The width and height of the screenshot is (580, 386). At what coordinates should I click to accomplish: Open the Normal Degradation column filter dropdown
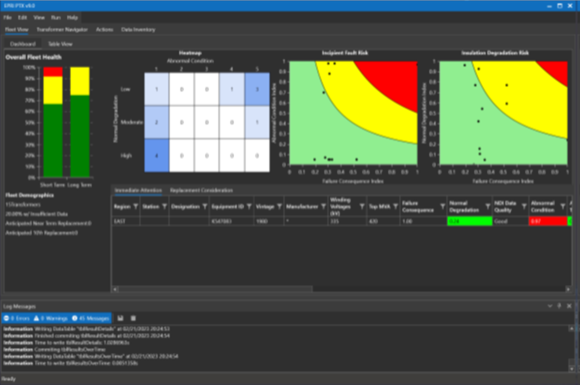[488, 207]
